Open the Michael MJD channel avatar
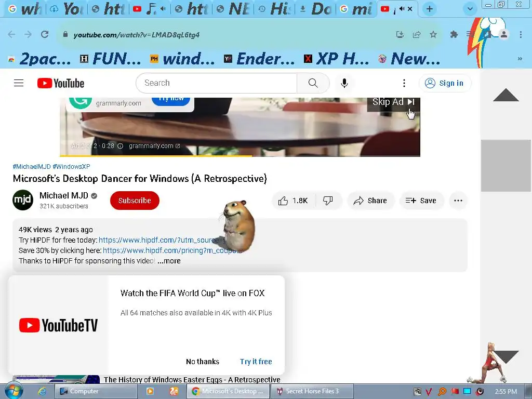 23,200
